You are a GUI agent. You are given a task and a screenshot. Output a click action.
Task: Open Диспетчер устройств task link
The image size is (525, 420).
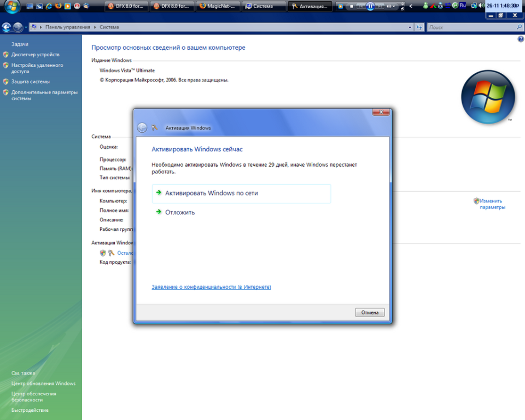35,55
